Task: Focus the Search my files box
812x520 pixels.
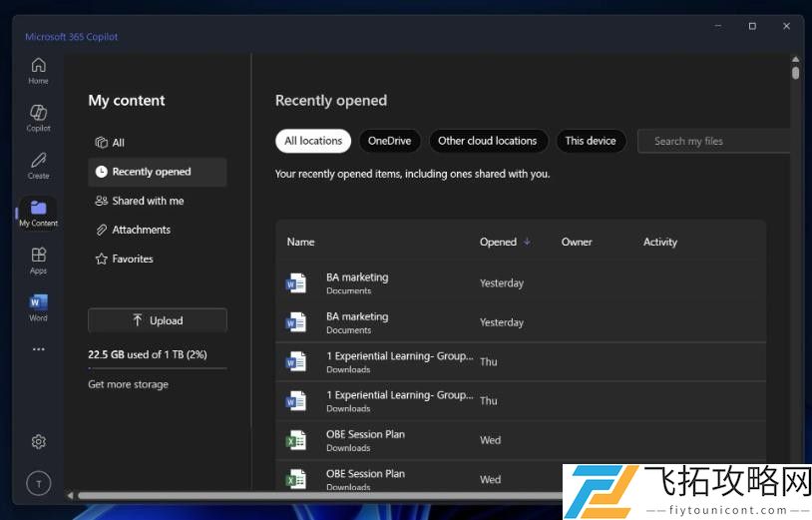Action: (713, 141)
